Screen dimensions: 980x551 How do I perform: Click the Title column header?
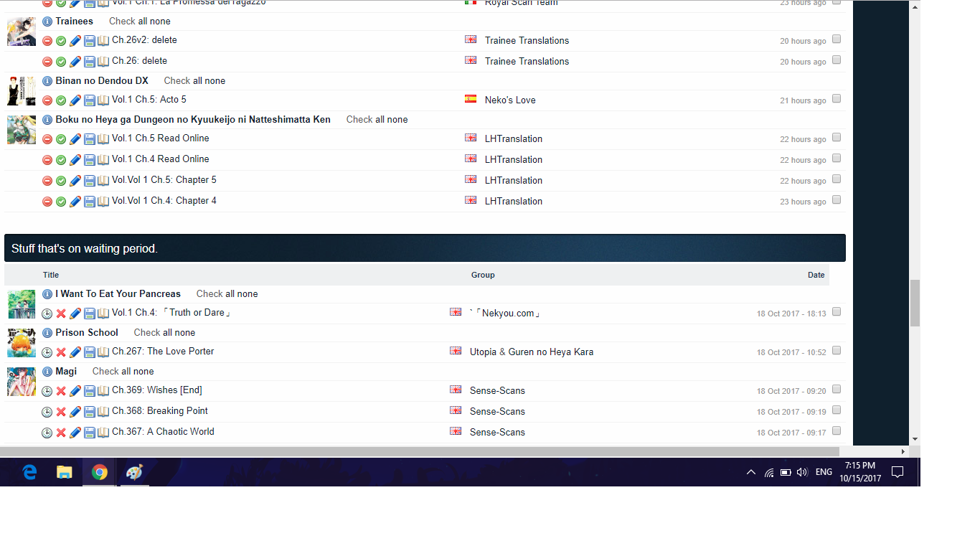click(51, 275)
